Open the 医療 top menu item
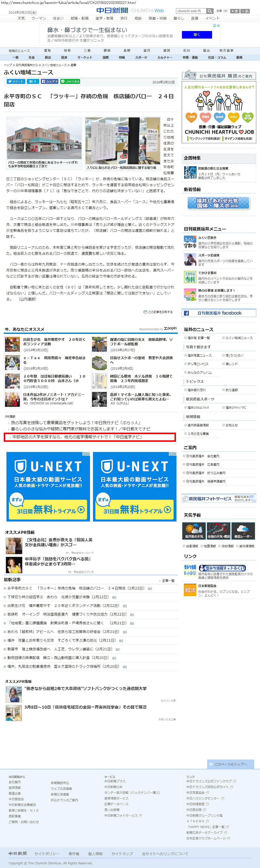This screenshot has width=260, height=868. coord(195,18)
